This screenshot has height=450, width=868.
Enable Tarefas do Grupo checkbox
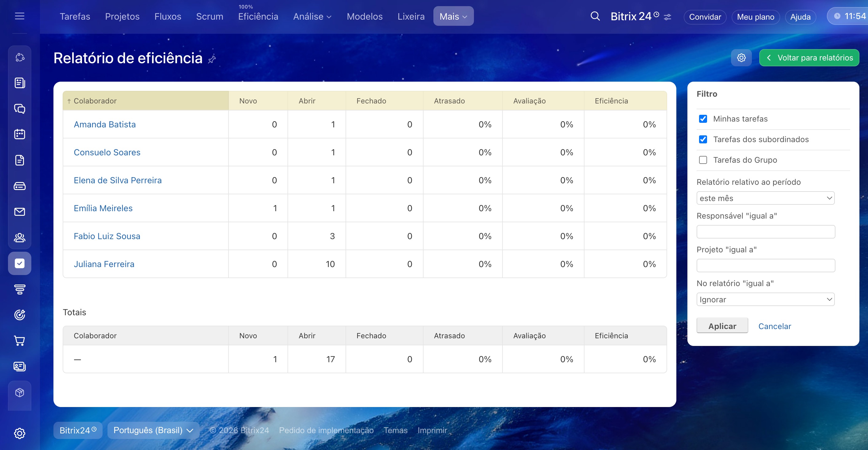(703, 160)
